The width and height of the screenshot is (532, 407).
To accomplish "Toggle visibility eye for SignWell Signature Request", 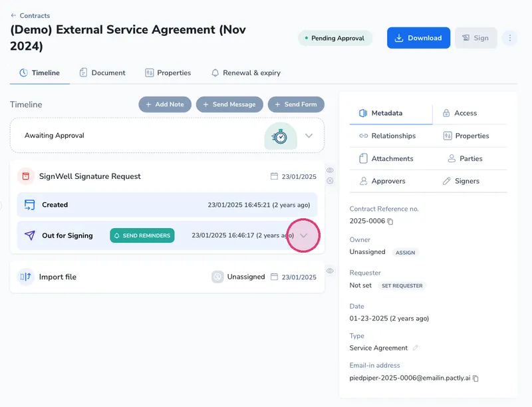I will coord(330,170).
